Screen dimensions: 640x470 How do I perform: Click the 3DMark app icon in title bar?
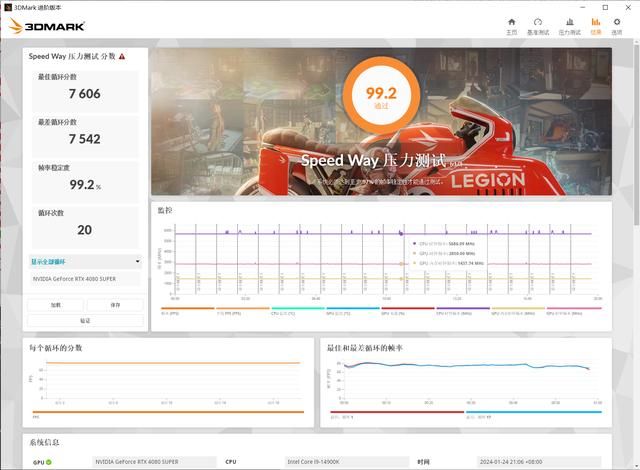[x=8, y=7]
